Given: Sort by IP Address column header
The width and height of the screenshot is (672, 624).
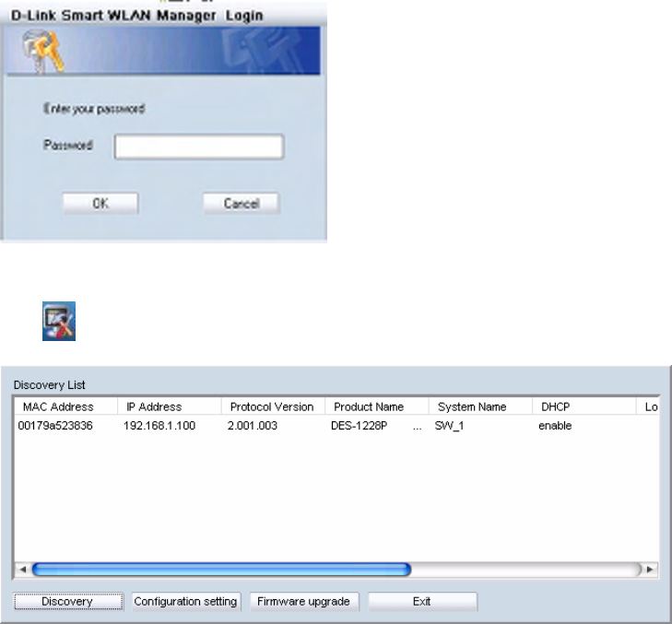Looking at the screenshot, I should [170, 406].
